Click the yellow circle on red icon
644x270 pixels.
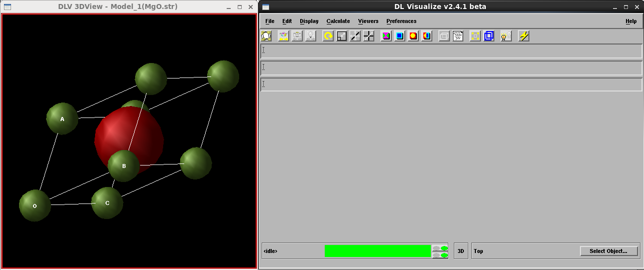tap(413, 36)
